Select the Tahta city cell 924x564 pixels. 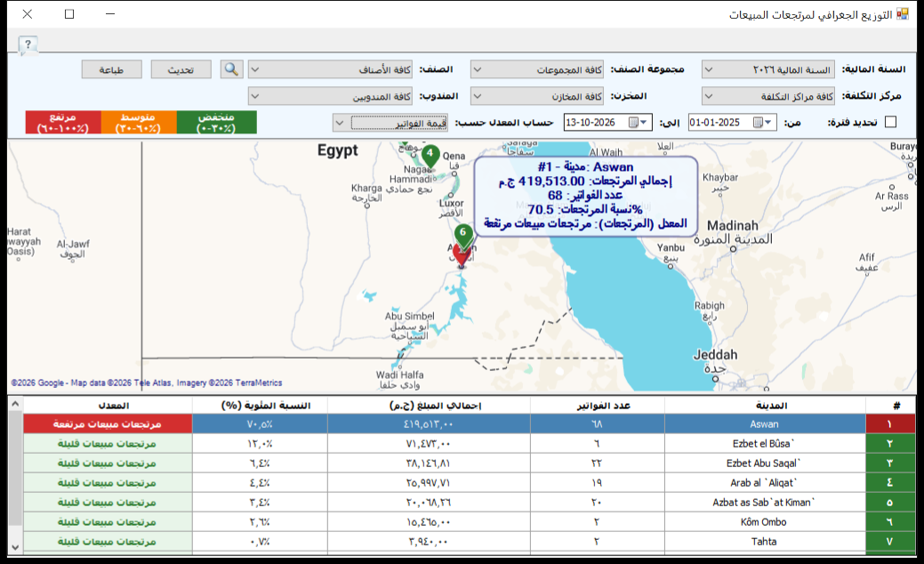pyautogui.click(x=765, y=542)
